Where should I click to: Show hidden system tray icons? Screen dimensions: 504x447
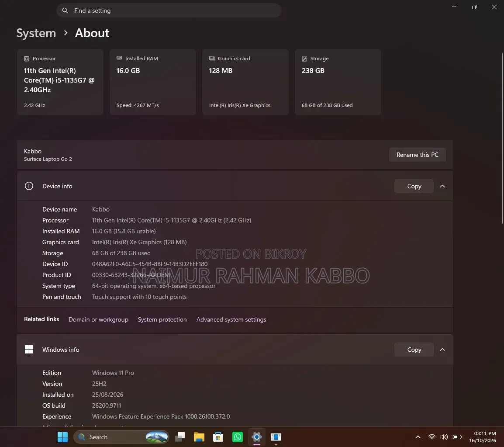tap(418, 437)
